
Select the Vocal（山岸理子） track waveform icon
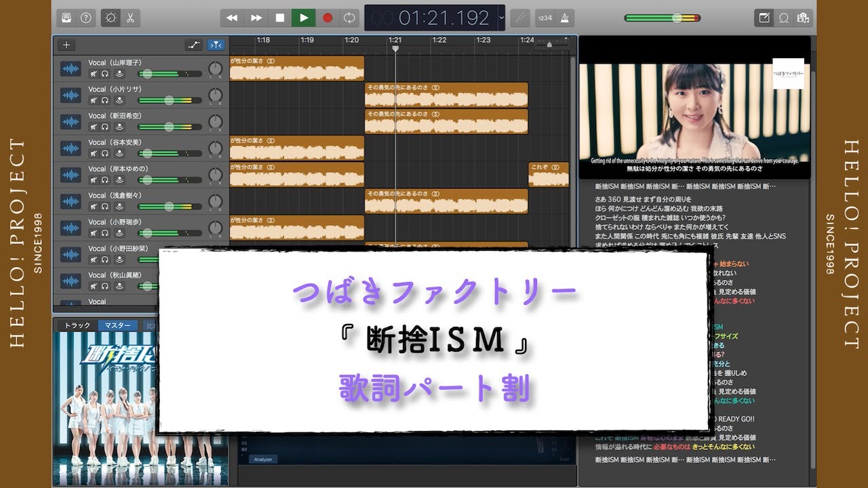tap(71, 68)
